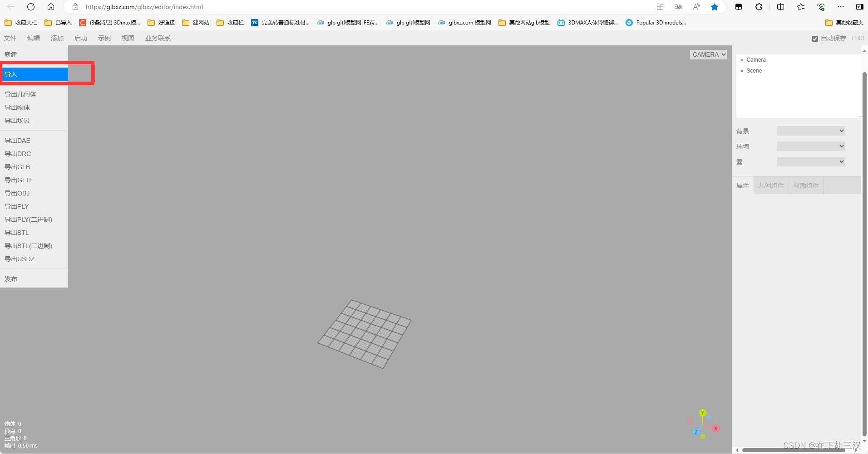Open the 启动 menu
This screenshot has width=868, height=454.
81,38
